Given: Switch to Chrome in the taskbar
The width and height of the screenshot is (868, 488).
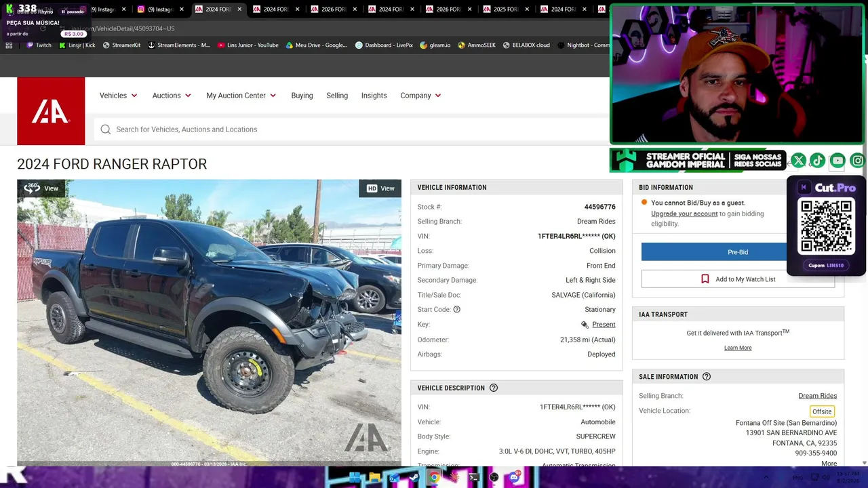Looking at the screenshot, I should click(x=434, y=478).
